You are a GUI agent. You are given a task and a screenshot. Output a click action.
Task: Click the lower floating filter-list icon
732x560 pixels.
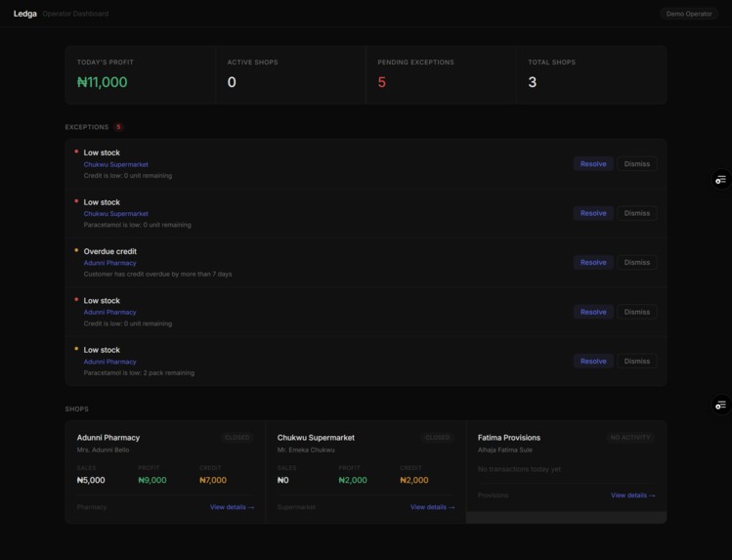tap(721, 405)
